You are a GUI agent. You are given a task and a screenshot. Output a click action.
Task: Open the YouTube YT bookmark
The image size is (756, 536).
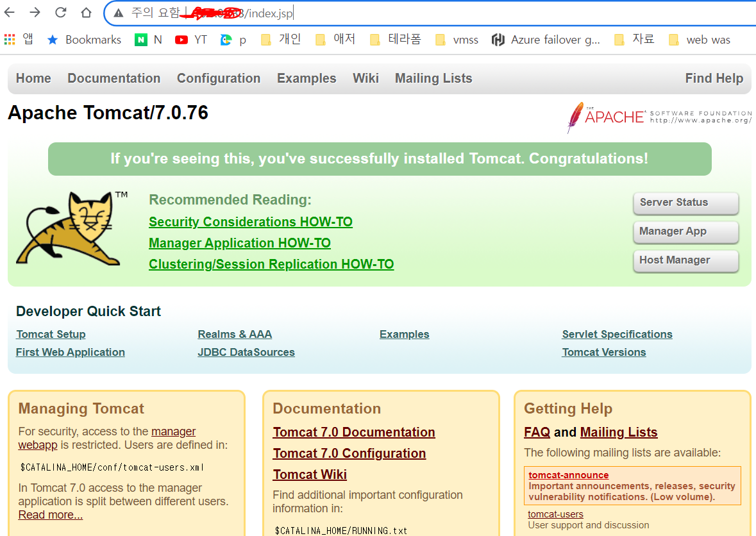[x=191, y=40]
